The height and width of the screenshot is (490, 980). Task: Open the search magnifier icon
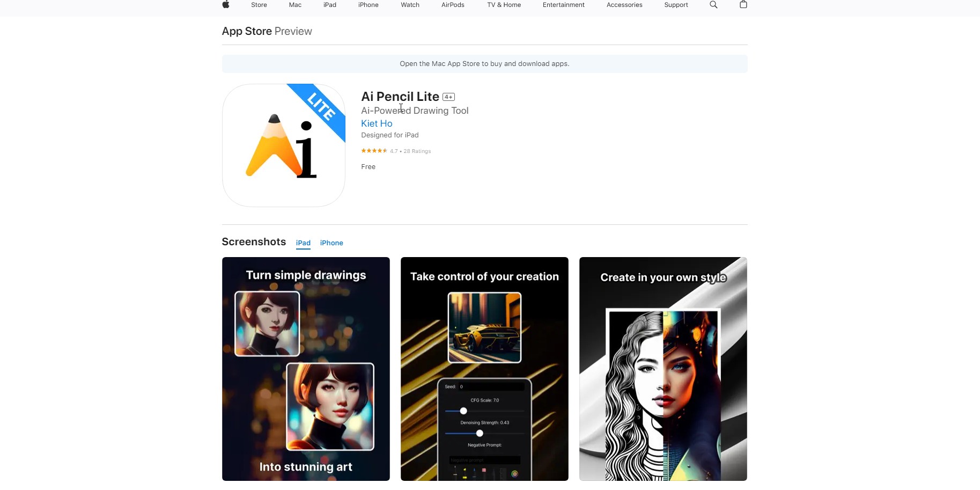[713, 5]
